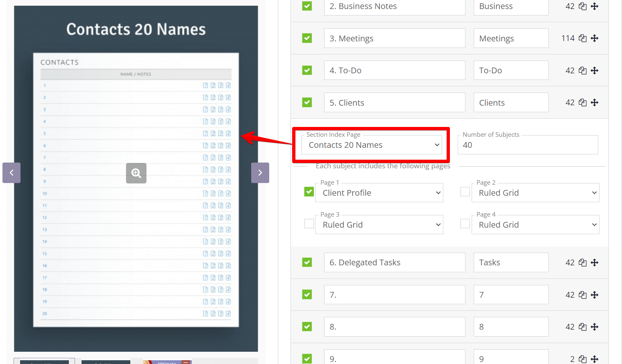Click the previous preview arrow
This screenshot has width=622, height=364.
pyautogui.click(x=11, y=173)
